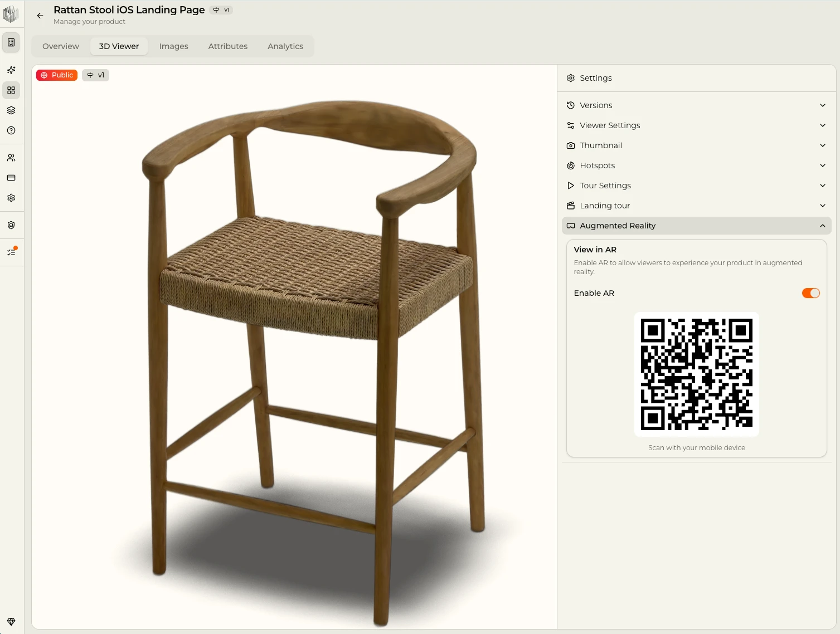Screen dimensions: 840x634
Task: Expand the Hotspots section
Action: click(697, 165)
